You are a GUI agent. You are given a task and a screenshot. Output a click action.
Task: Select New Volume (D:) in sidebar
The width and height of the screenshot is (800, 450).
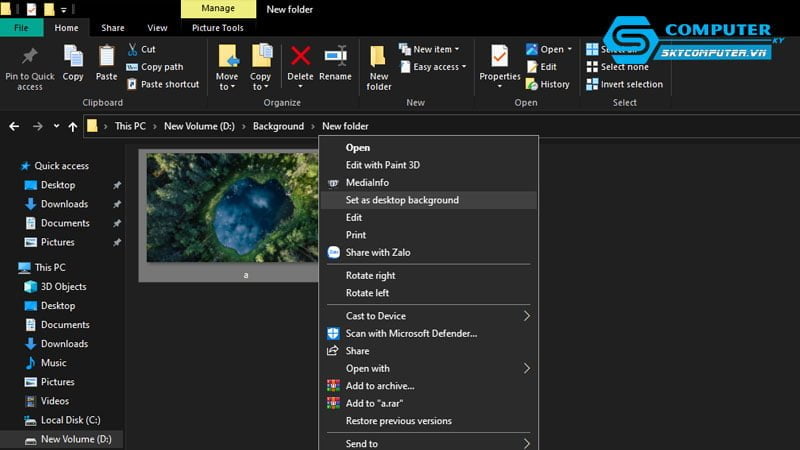(x=68, y=439)
